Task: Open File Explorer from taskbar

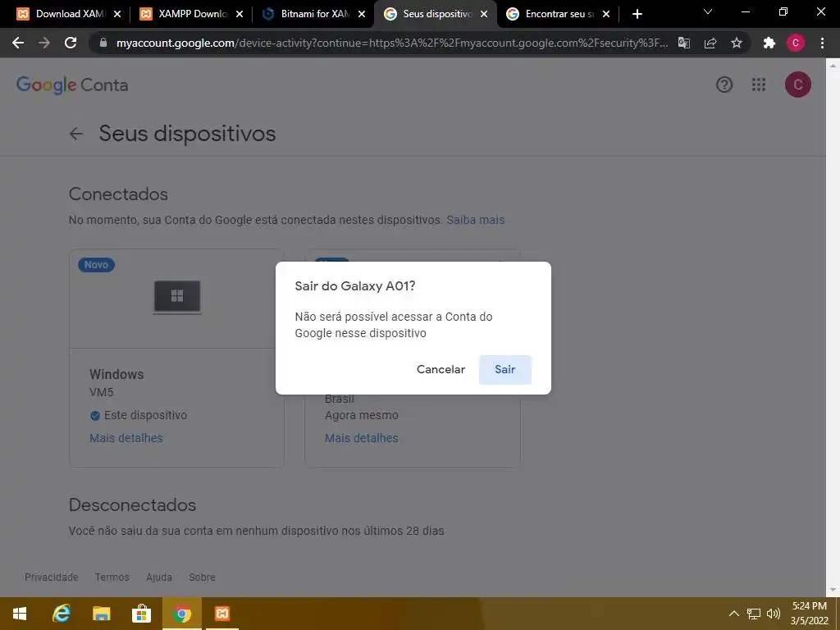Action: coord(101,614)
